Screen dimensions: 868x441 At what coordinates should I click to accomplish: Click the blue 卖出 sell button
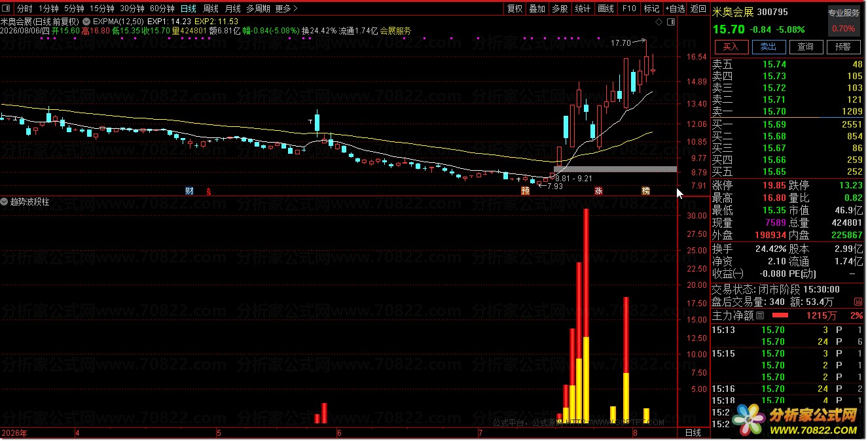[x=769, y=46]
